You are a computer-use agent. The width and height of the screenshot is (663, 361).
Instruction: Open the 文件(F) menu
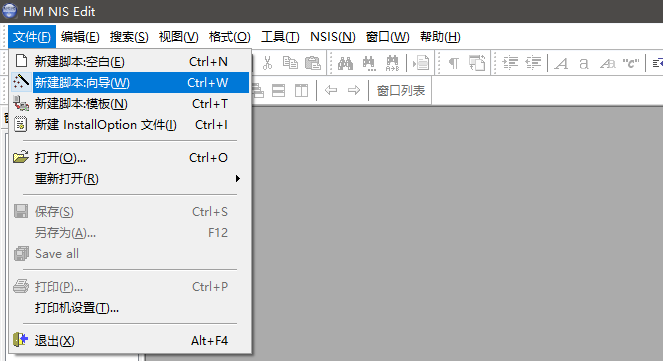coord(32,37)
